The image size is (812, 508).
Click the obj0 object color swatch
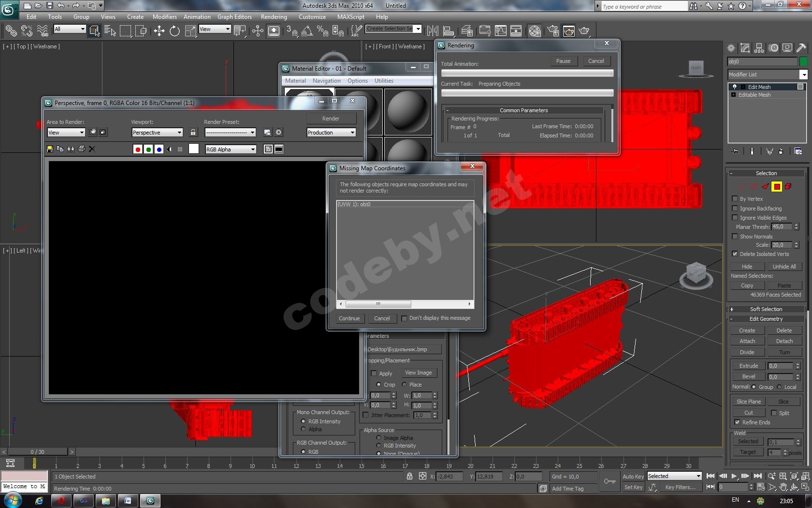803,61
